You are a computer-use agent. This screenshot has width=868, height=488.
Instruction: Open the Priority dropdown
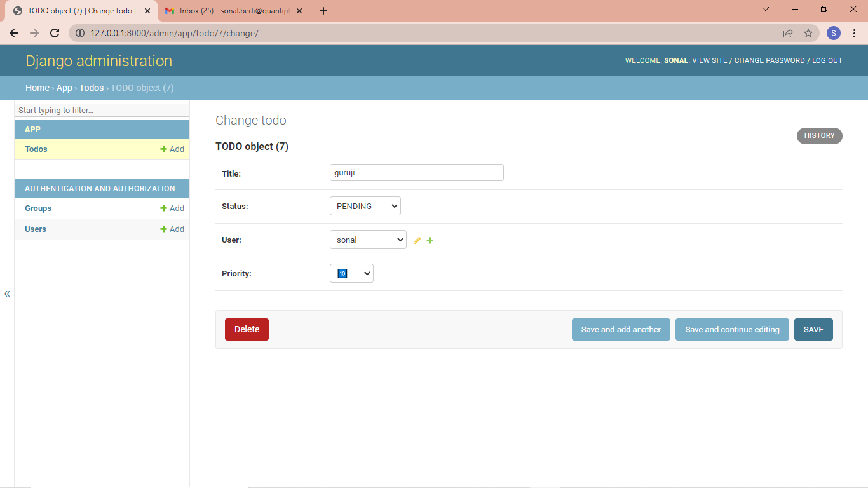(x=351, y=273)
